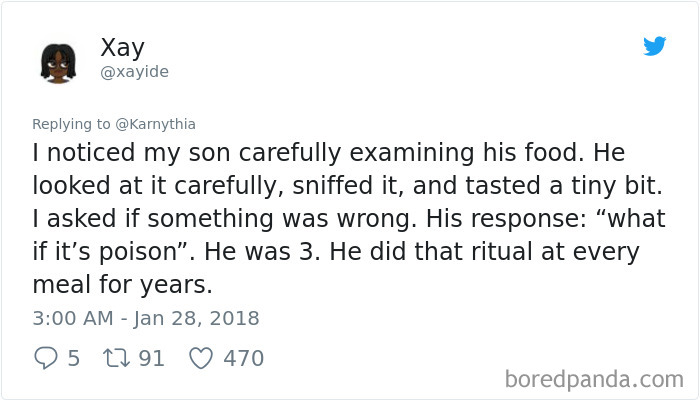
Task: Click the 'I noticed my son' first line
Action: (329, 153)
